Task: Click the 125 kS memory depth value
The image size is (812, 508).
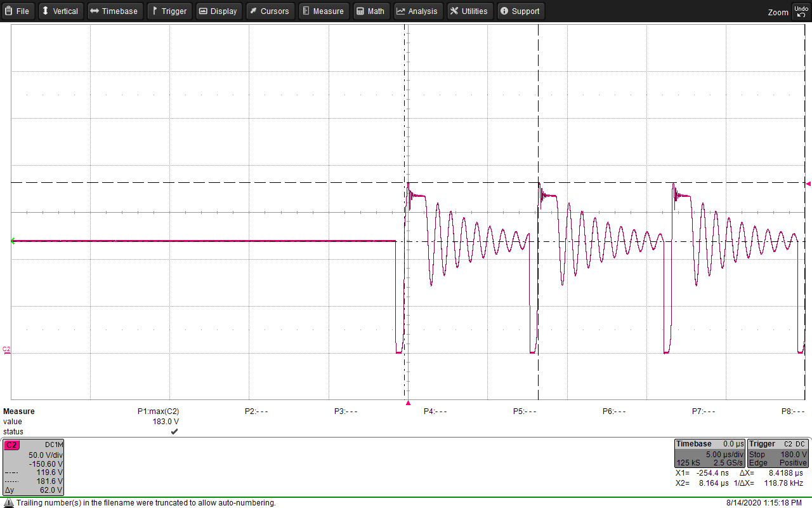Action: tap(687, 463)
